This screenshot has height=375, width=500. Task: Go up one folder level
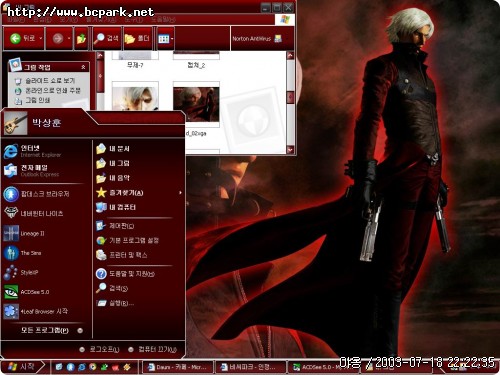[81, 39]
